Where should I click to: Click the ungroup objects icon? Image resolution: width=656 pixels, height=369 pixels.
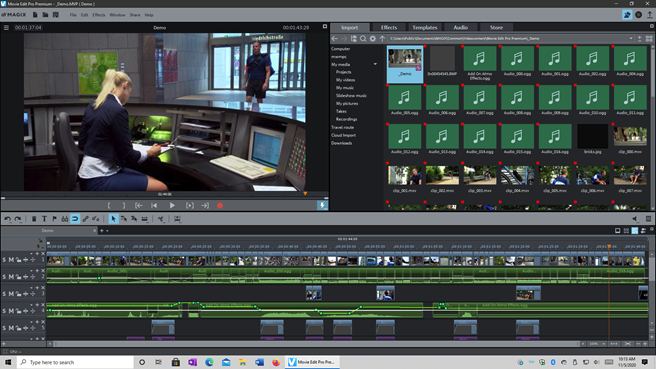click(96, 219)
